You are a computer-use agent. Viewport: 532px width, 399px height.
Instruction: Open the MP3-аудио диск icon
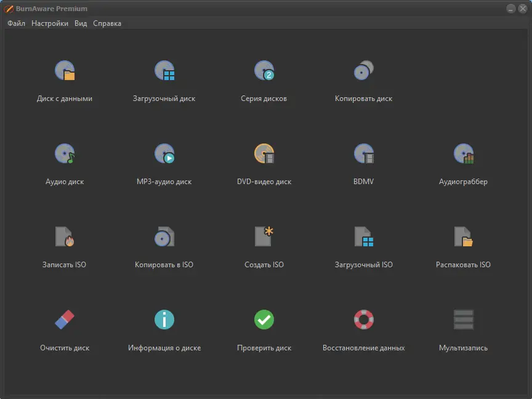pos(164,154)
